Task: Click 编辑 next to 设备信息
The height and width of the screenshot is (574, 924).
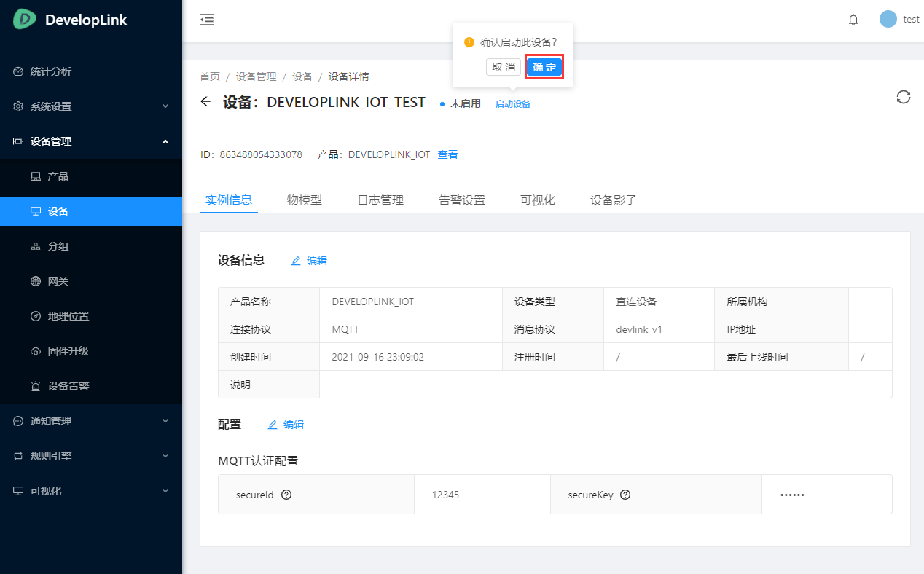Action: [x=317, y=261]
